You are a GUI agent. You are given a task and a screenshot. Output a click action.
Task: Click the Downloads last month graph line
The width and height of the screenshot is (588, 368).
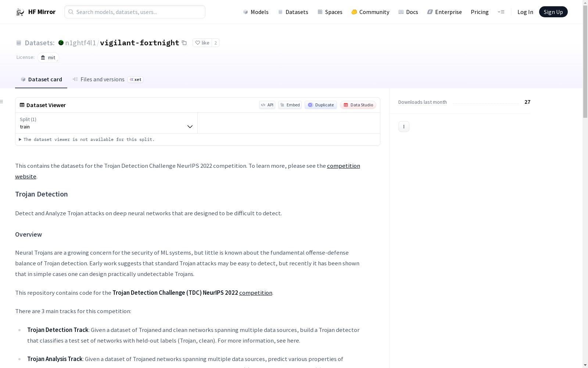pos(485,103)
